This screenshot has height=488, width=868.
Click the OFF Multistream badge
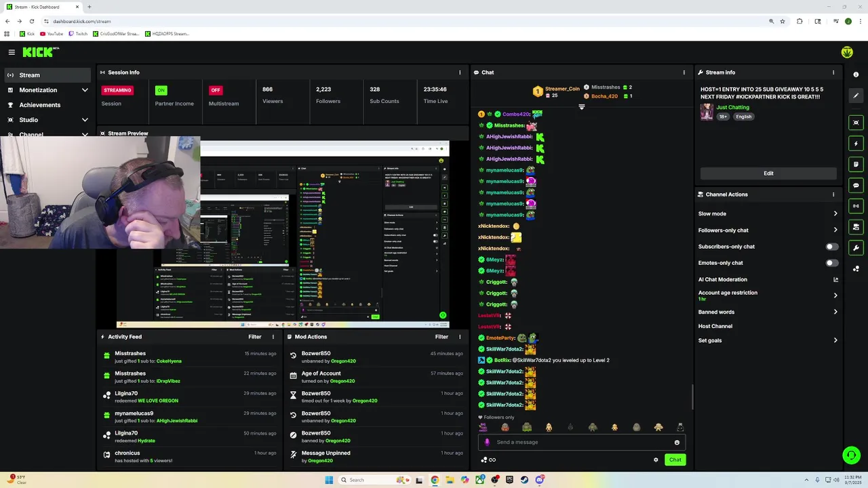pos(216,90)
